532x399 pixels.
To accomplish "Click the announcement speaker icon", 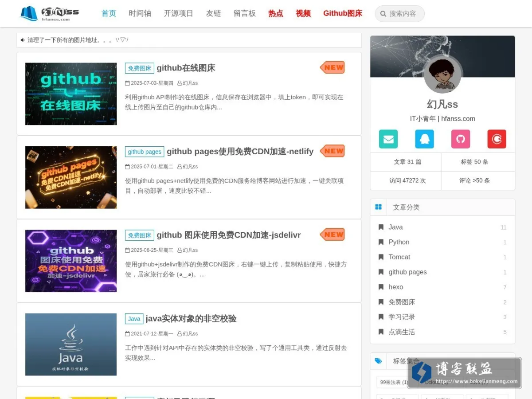I will [23, 40].
